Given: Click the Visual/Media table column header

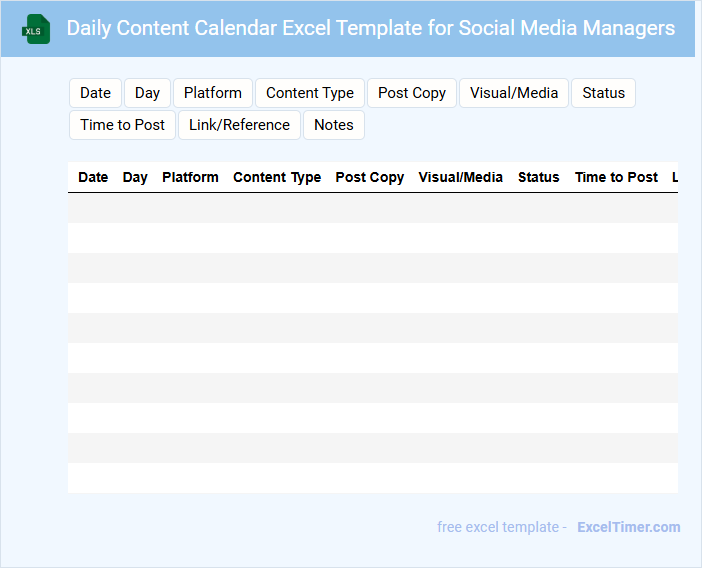Looking at the screenshot, I should (x=461, y=177).
